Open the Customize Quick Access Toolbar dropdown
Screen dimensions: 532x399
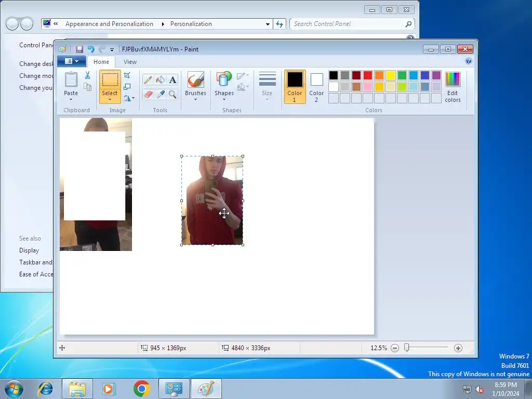pos(112,49)
